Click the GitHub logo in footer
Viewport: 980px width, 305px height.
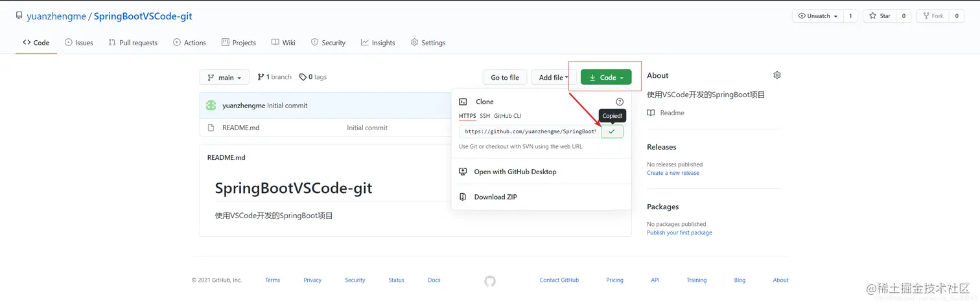[490, 281]
